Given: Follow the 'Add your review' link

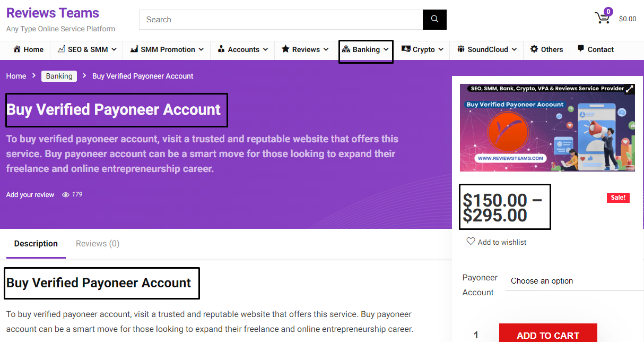Looking at the screenshot, I should [x=30, y=195].
